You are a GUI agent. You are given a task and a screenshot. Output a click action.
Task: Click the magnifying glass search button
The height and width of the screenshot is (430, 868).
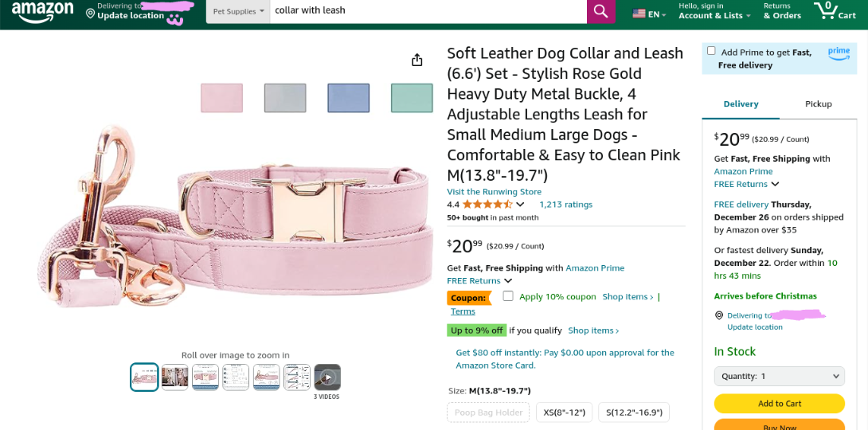pyautogui.click(x=600, y=12)
